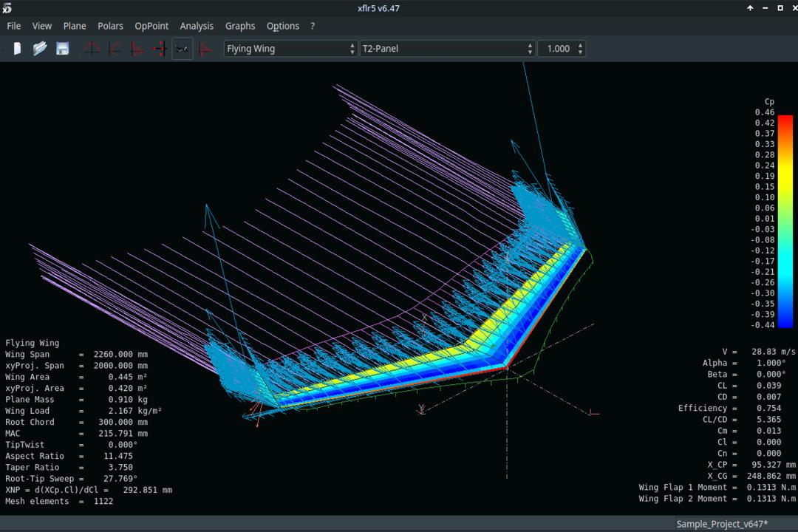The height and width of the screenshot is (532, 798).
Task: Click the Mesh elements 1122 value
Action: 103,501
